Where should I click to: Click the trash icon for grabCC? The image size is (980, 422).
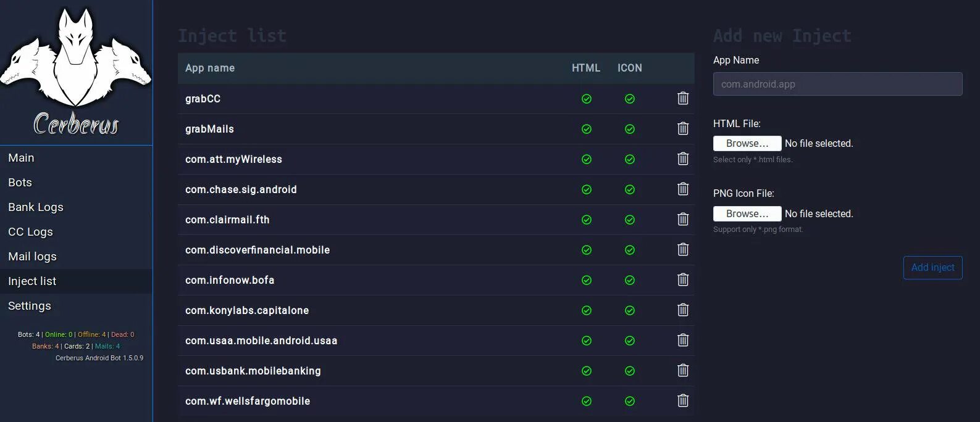tap(682, 98)
